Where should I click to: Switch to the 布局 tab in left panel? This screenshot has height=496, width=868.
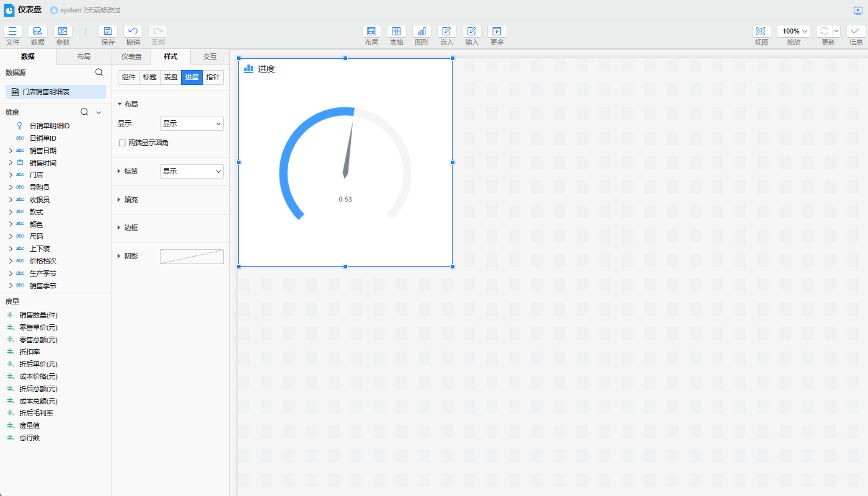tap(84, 56)
